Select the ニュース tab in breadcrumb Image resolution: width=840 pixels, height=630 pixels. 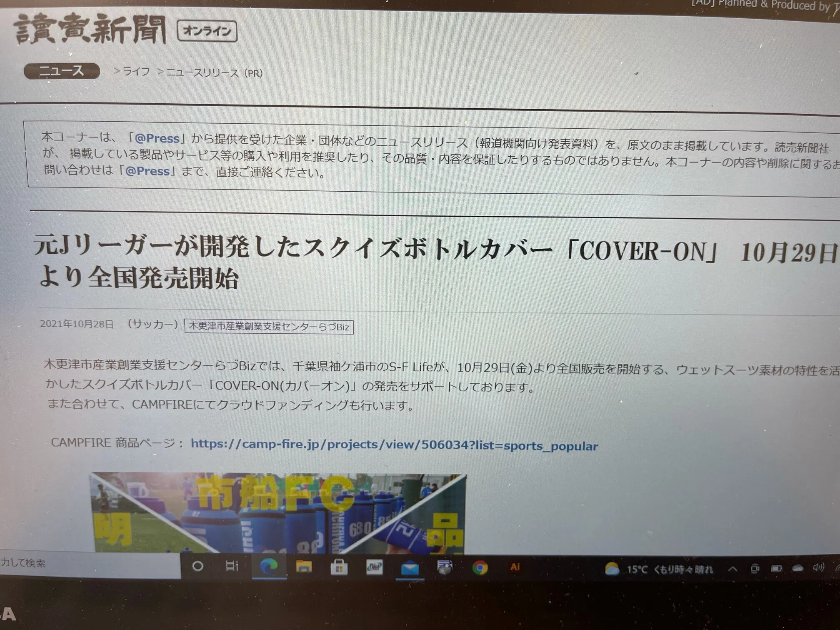pos(62,71)
